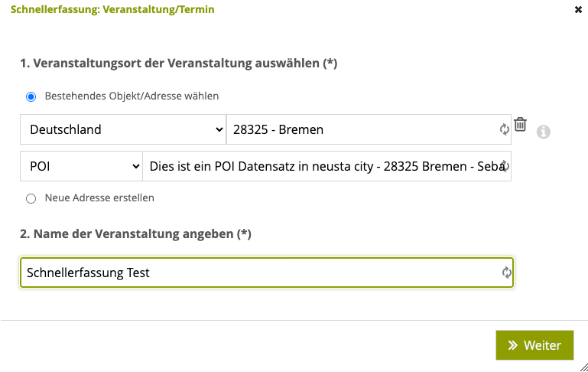Click refresh icon in Schnellerfassung Test field
588x372 pixels.
(507, 272)
